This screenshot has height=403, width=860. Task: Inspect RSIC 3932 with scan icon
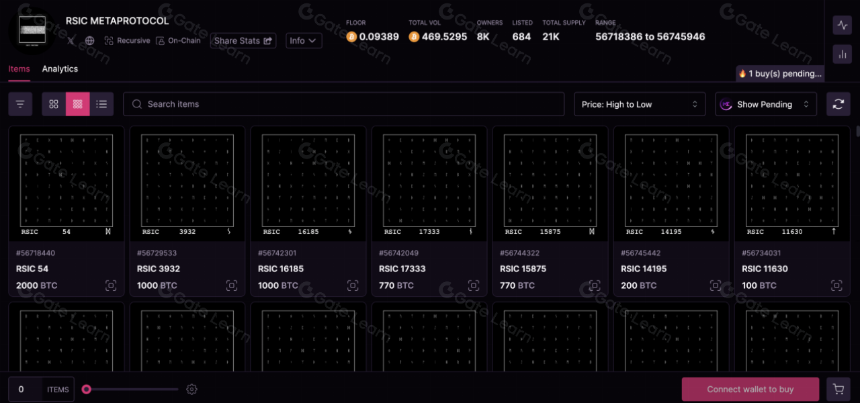tap(231, 286)
